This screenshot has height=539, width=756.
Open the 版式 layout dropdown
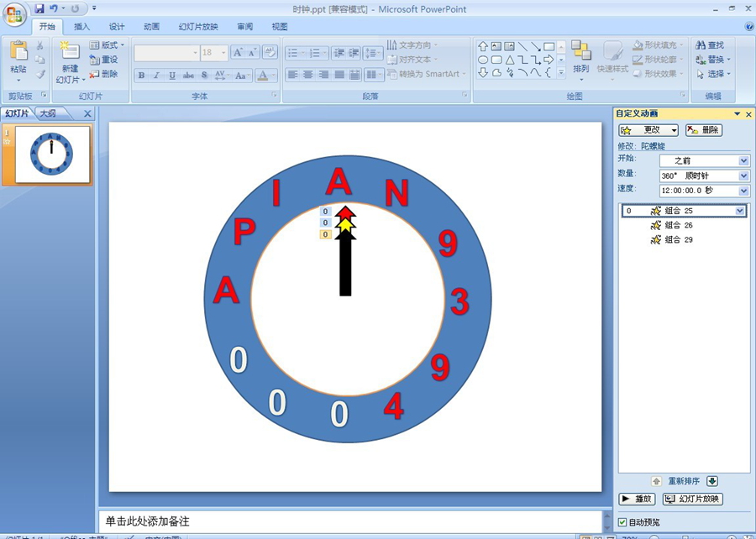point(107,45)
